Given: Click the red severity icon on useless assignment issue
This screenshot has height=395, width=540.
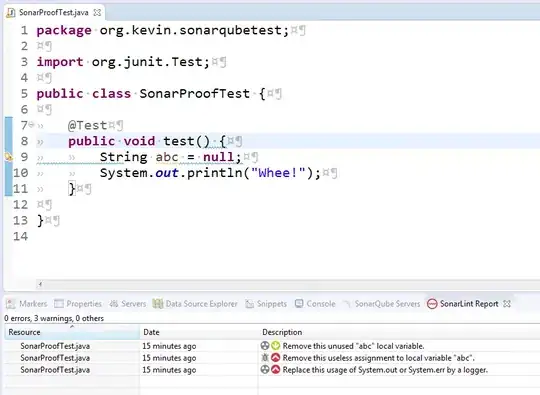Looking at the screenshot, I should [x=276, y=358].
